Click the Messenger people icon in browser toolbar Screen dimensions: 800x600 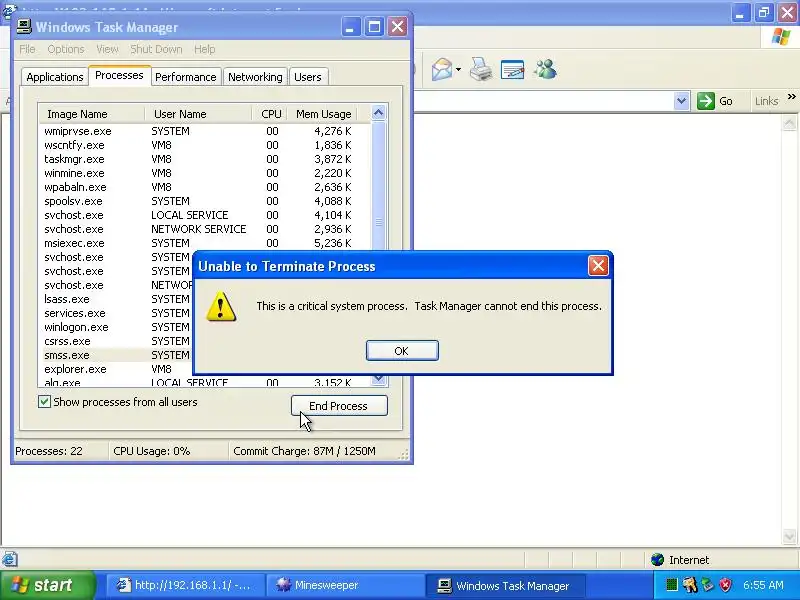pyautogui.click(x=545, y=69)
